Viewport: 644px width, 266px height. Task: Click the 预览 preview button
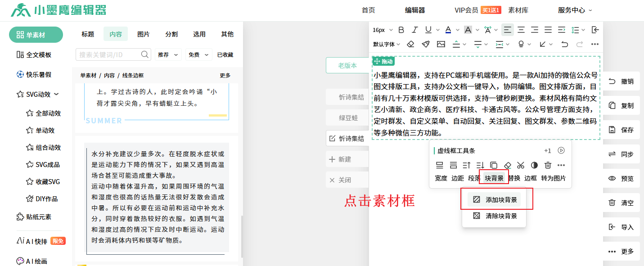point(621,179)
